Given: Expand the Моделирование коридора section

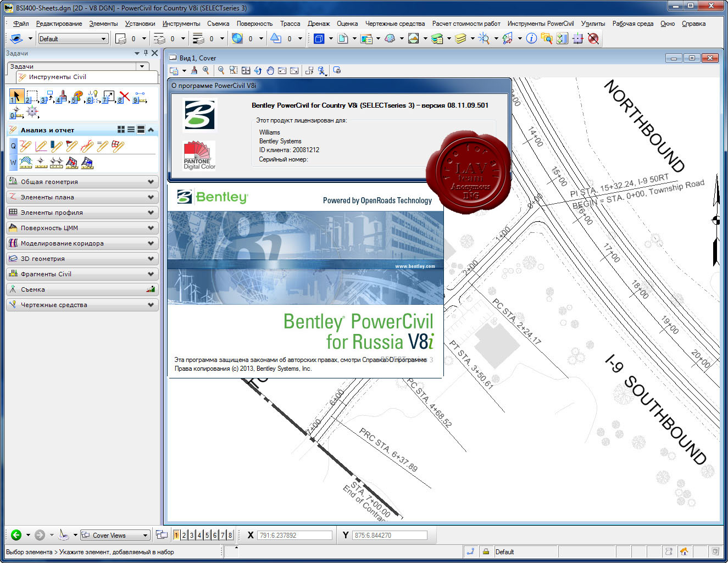Looking at the screenshot, I should tap(82, 243).
